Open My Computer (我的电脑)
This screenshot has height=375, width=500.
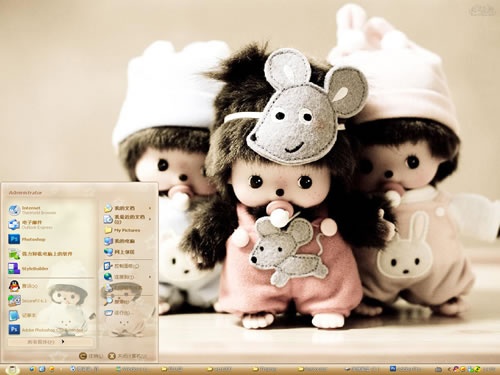coord(128,241)
